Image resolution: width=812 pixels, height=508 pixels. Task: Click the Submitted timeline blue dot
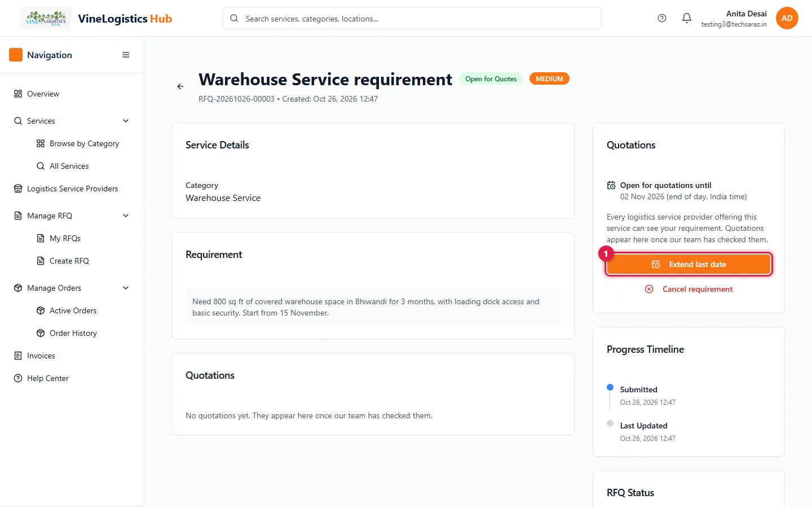click(610, 387)
